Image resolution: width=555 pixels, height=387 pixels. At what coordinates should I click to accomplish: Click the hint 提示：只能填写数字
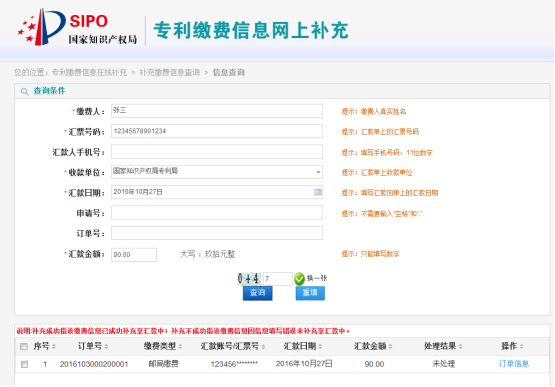(x=370, y=254)
